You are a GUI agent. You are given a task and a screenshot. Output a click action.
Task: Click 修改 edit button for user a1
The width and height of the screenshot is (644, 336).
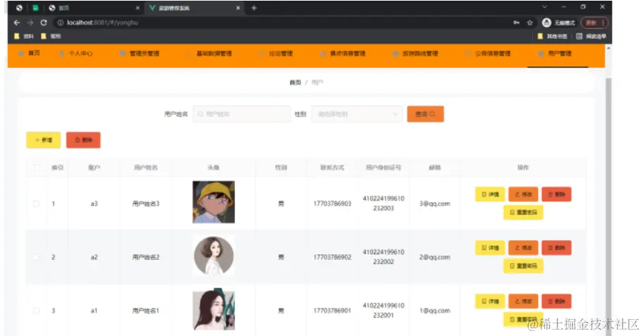523,301
